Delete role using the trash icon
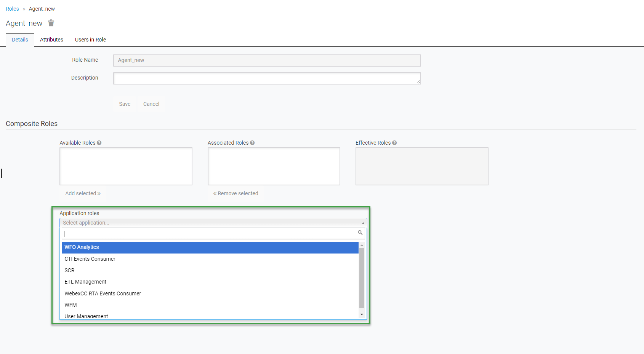644x354 pixels. pos(51,23)
